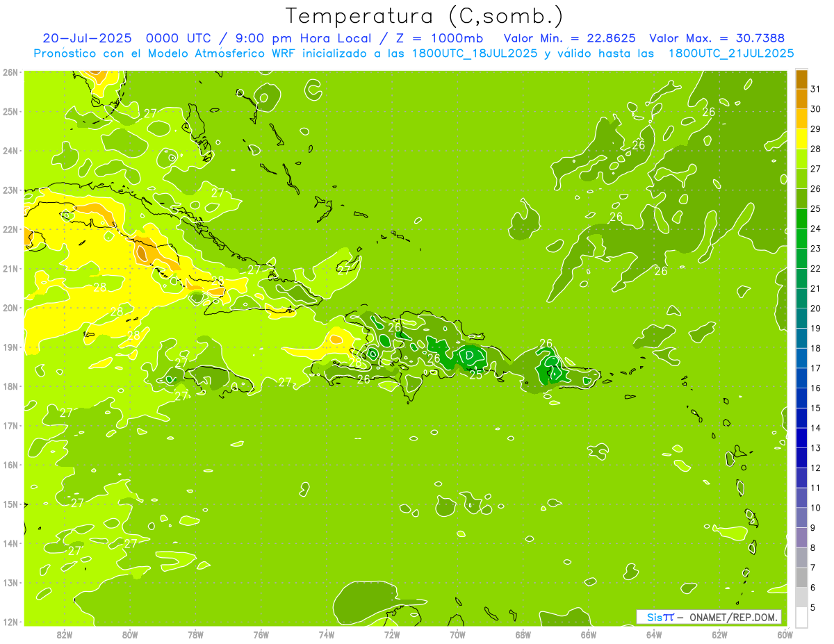This screenshot has height=644, width=834.
Task: Pick the white swatch below legend value 5
Action: pyautogui.click(x=801, y=618)
